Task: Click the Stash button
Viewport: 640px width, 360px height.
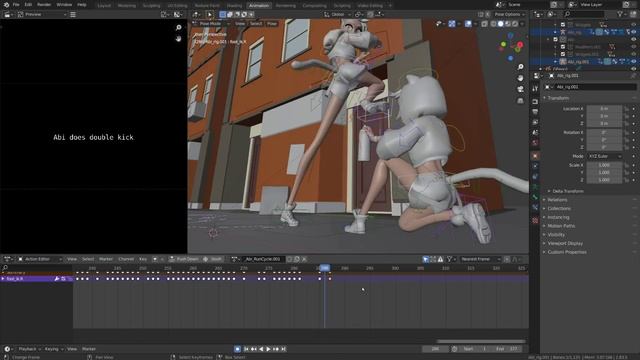Action: [213, 259]
